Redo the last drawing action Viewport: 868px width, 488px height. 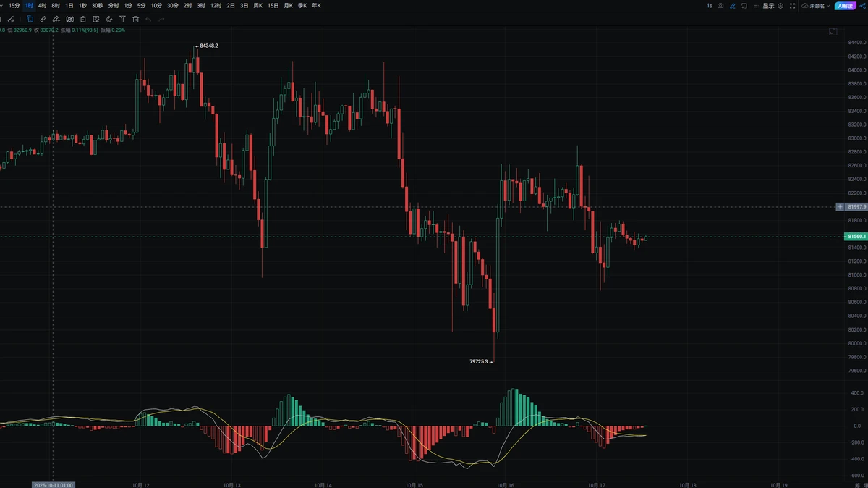point(161,19)
